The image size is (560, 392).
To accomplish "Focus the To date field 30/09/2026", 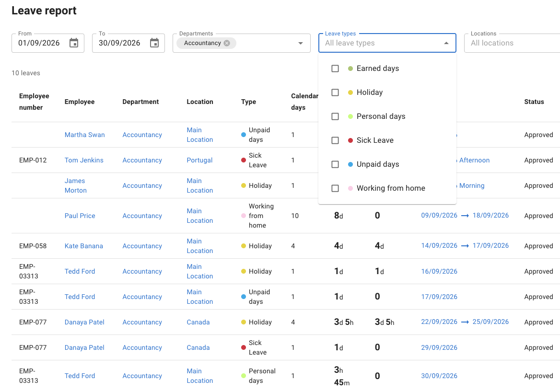I will pyautogui.click(x=119, y=43).
